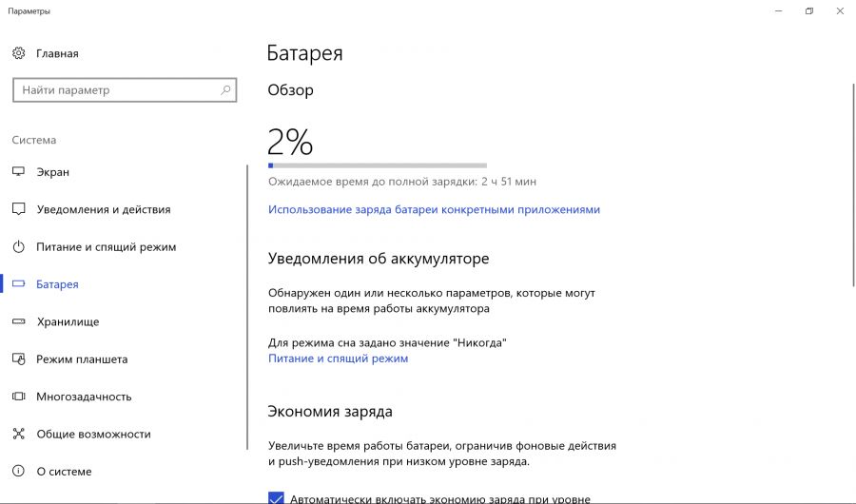The image size is (856, 504).
Task: Click the Хранилище drive icon
Action: (18, 322)
